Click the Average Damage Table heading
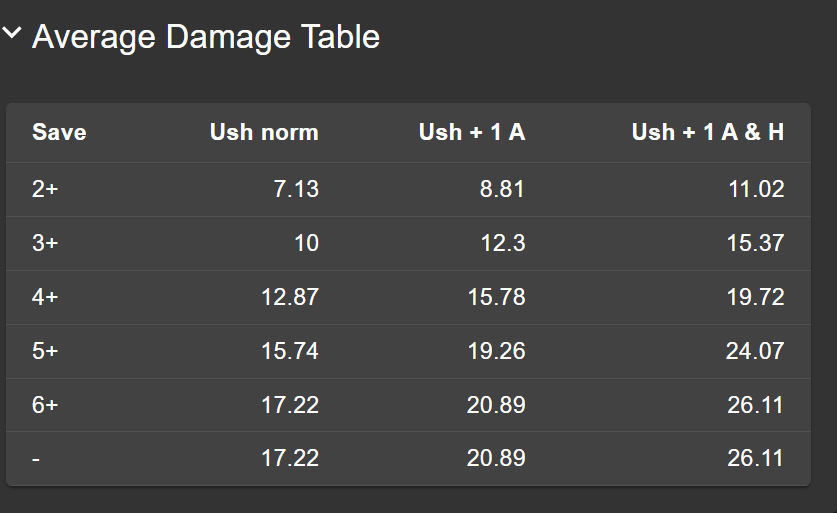Screen dimensions: 837x513 tap(206, 37)
